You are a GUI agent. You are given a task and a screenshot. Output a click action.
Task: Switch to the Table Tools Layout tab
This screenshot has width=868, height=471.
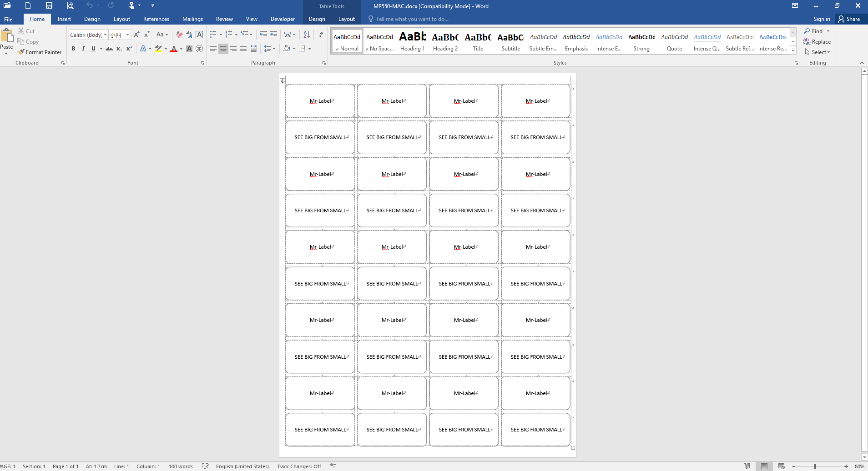coord(346,19)
